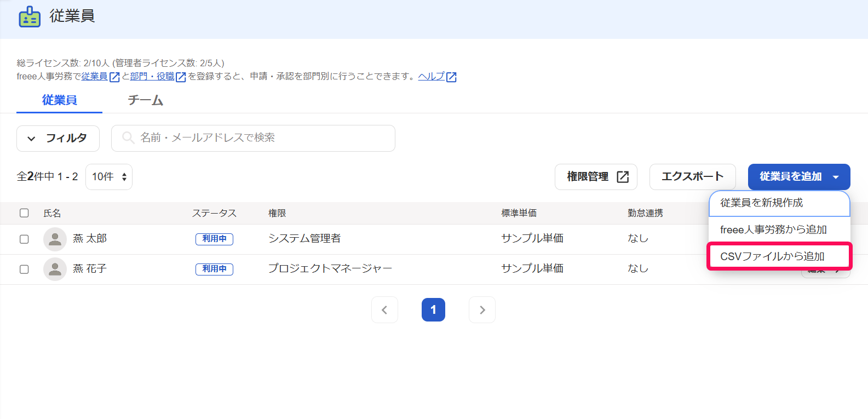This screenshot has height=419, width=868.
Task: Click 利用中 badge in 燕 花子 row
Action: tap(214, 269)
